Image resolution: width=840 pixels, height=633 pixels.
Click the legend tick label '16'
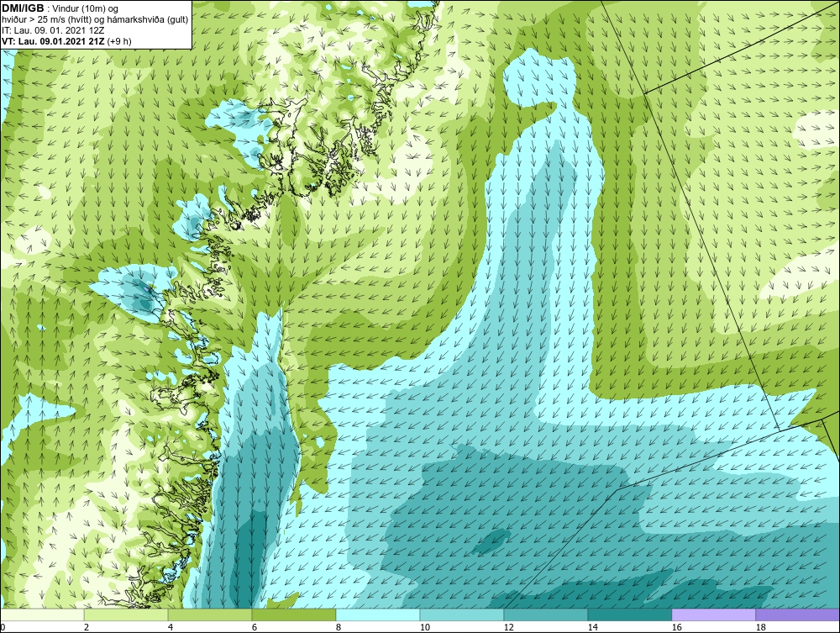click(x=676, y=627)
